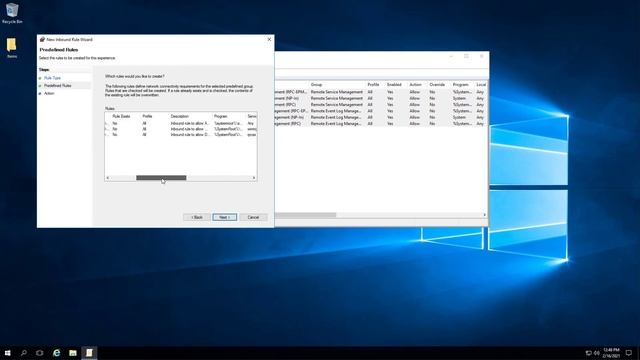640x360 pixels.
Task: Click the volume speaker tray icon
Action: coord(597,353)
